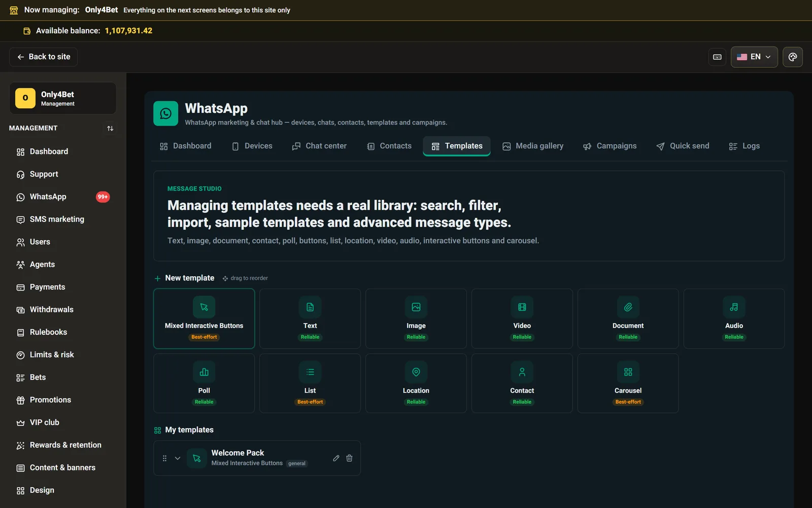This screenshot has height=508, width=812.
Task: Click the drag handle on Welcome Pack
Action: coord(164,458)
